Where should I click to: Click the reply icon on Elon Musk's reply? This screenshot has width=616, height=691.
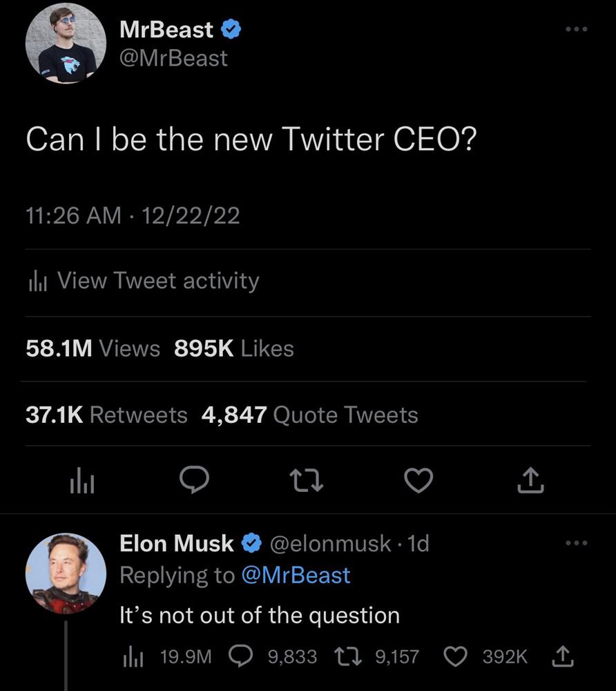click(x=241, y=655)
